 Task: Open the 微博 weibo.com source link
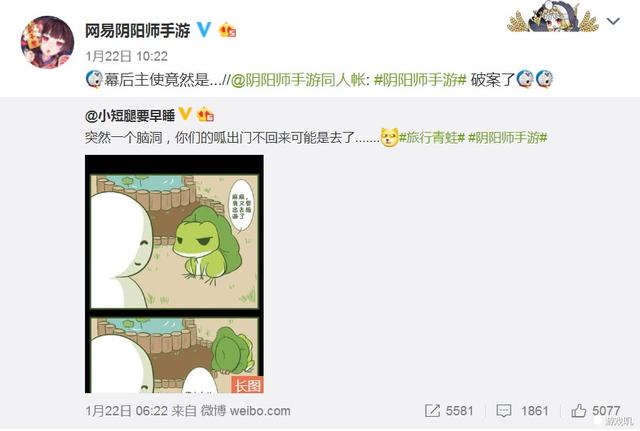(x=245, y=411)
